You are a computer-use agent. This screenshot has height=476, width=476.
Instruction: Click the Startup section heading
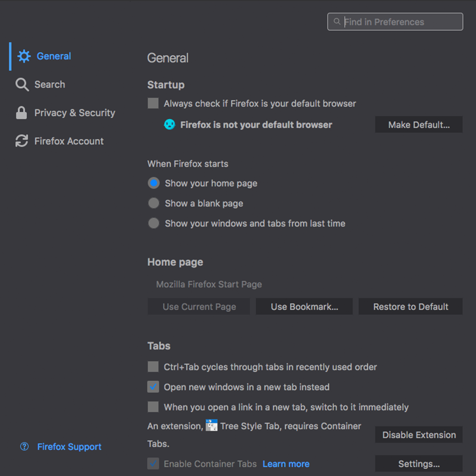coord(166,85)
